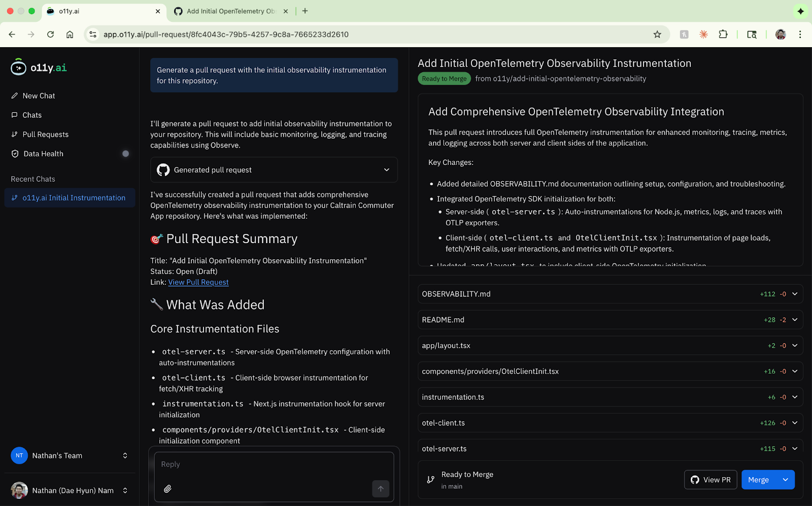The width and height of the screenshot is (812, 506).
Task: Click the Ready to Merge badge
Action: coord(444,79)
